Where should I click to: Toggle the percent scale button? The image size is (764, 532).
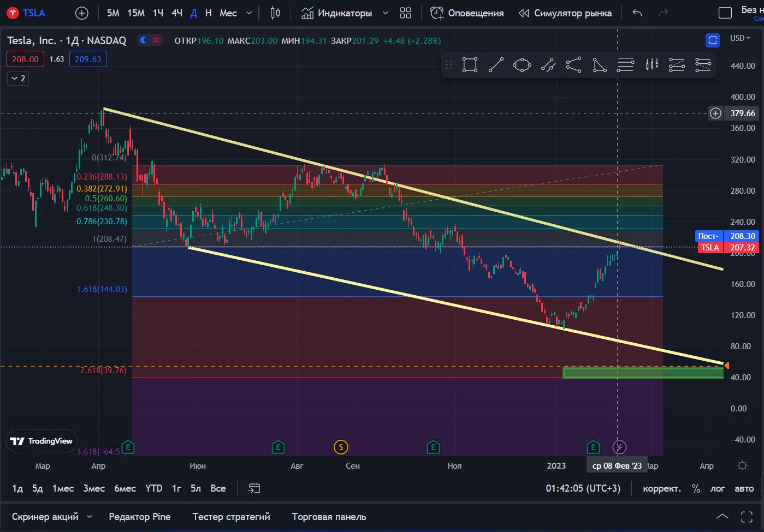[696, 488]
